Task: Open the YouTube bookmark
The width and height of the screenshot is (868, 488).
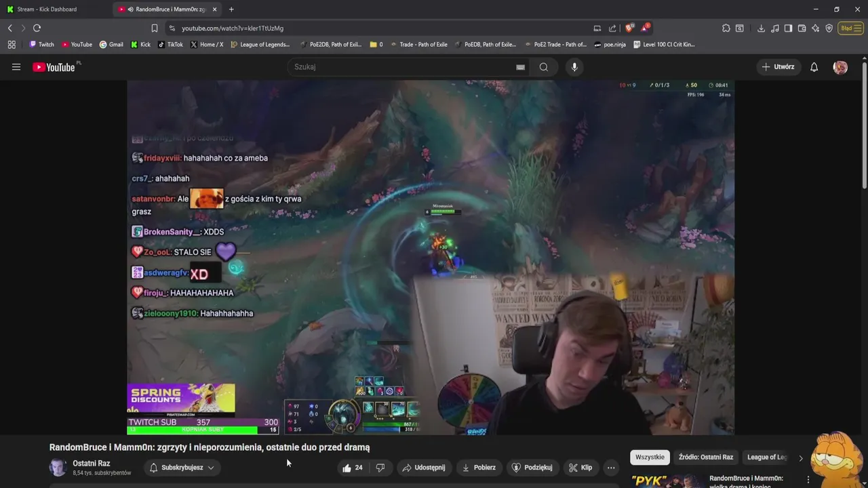Action: coord(77,45)
